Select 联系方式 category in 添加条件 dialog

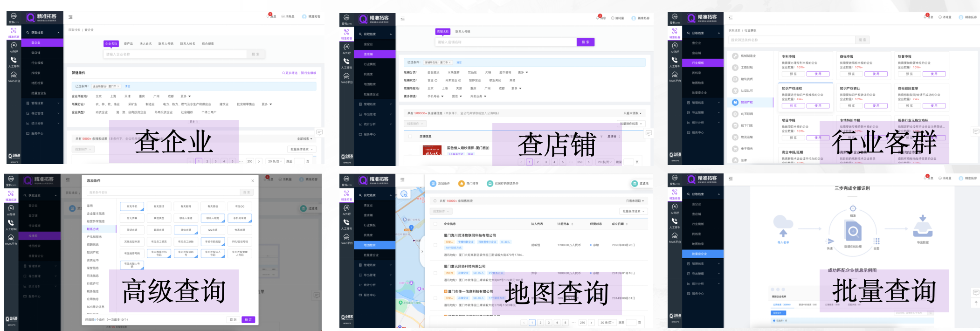click(93, 229)
